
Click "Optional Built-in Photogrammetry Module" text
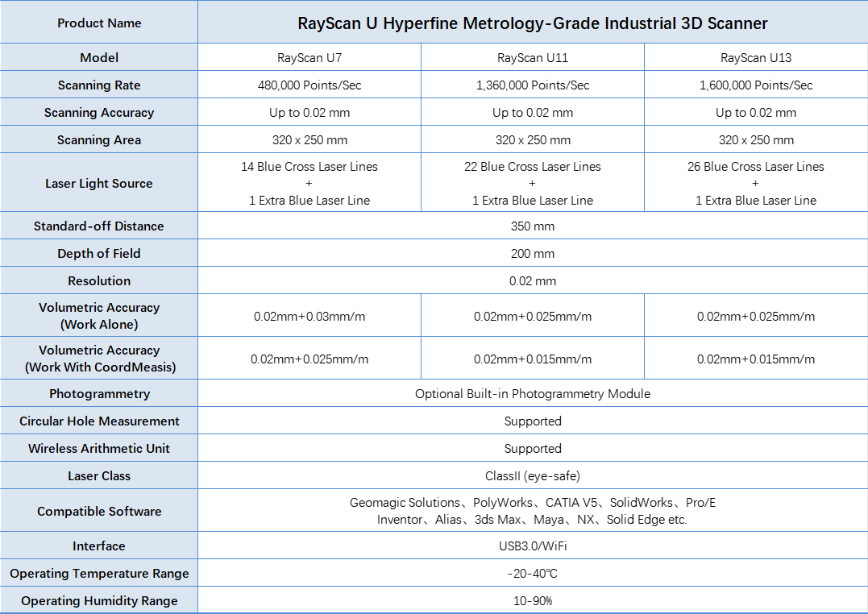coord(533,394)
